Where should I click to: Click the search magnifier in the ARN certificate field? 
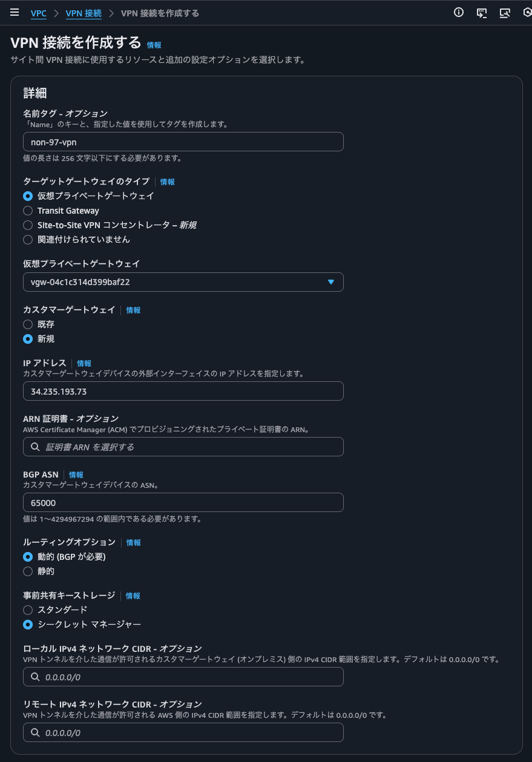tap(34, 447)
